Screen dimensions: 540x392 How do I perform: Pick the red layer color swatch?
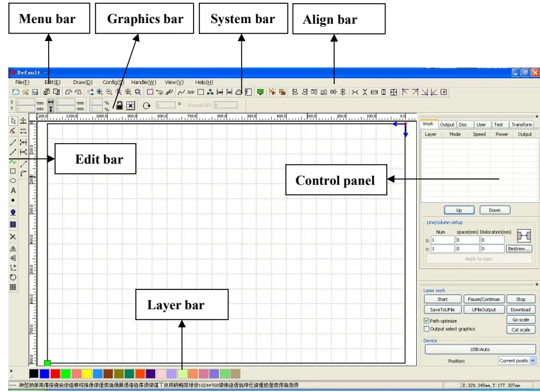(55, 374)
